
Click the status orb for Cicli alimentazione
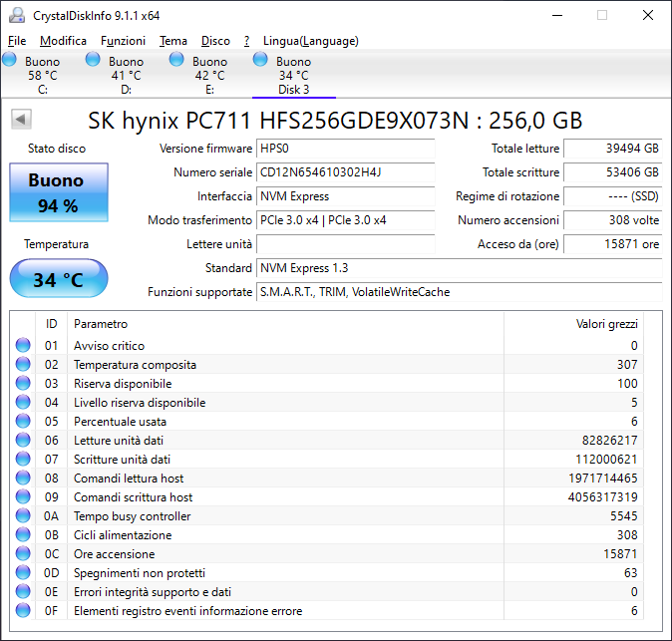[23, 534]
